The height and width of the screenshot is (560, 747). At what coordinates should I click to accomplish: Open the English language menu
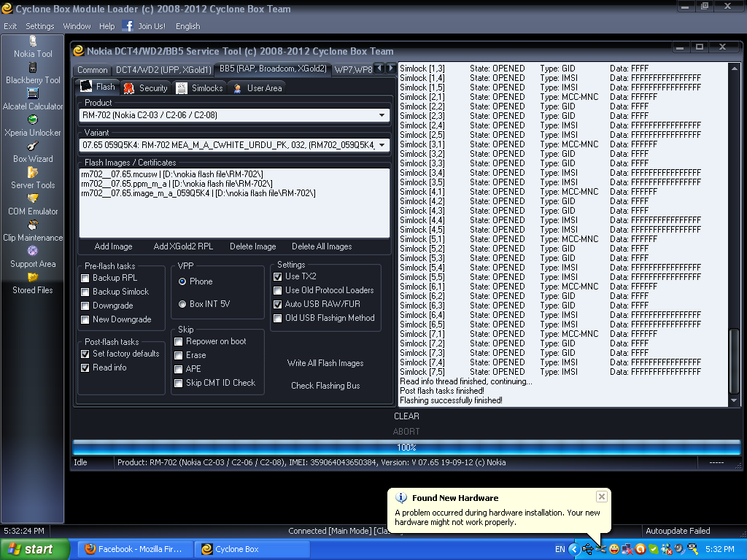pos(187,26)
